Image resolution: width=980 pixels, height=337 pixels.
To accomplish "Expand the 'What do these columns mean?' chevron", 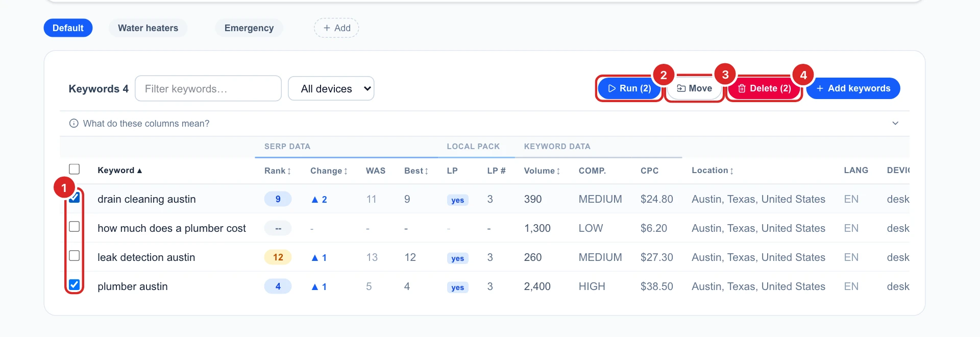I will (895, 124).
